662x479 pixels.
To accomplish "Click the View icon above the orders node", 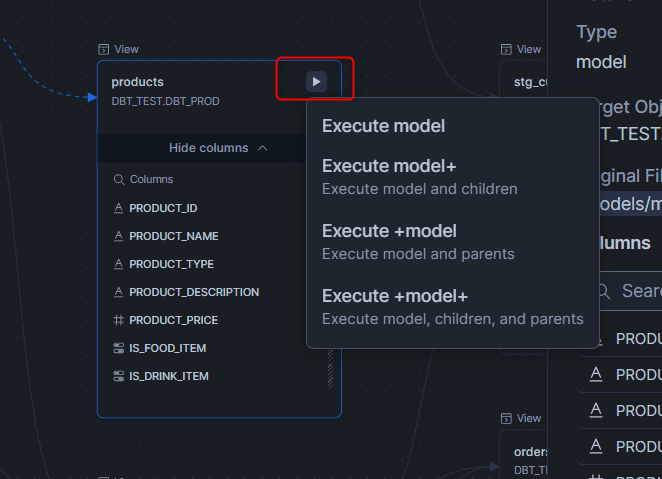I will tap(506, 418).
